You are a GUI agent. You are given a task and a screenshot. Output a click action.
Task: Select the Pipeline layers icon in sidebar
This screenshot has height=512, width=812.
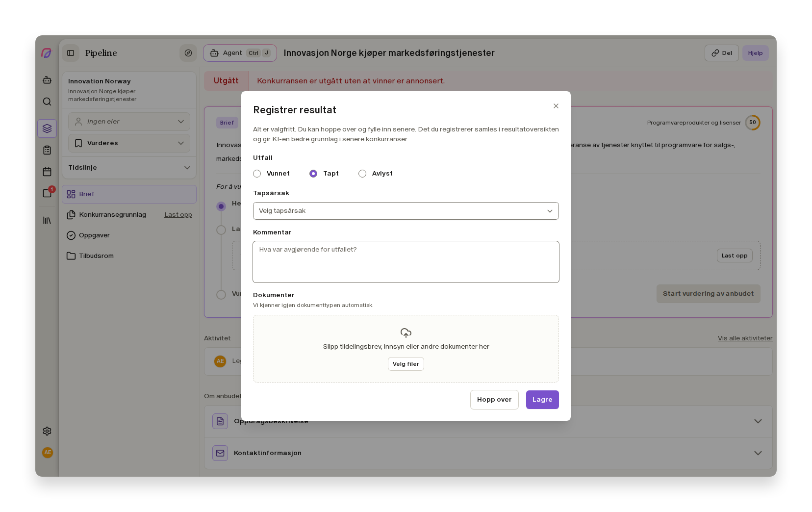pyautogui.click(x=47, y=128)
